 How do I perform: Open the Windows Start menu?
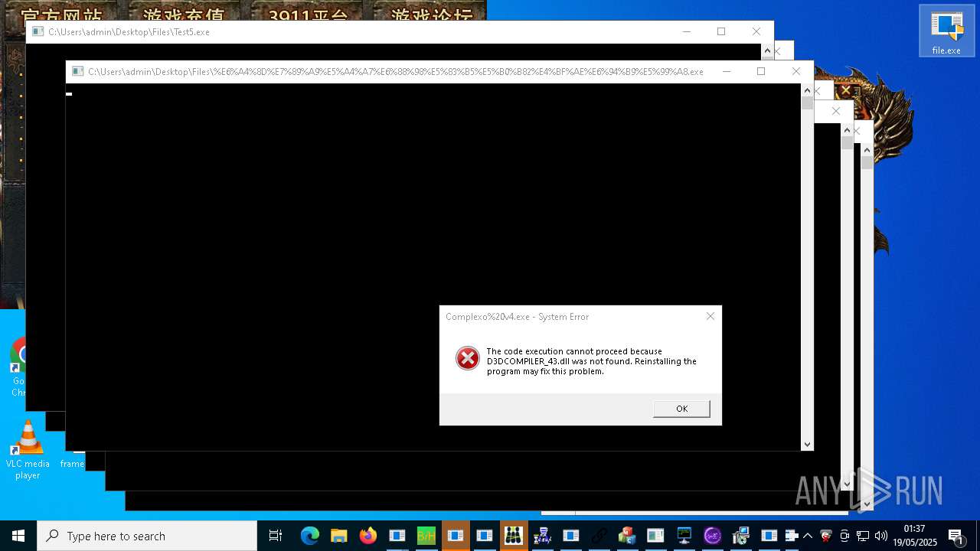pos(18,536)
